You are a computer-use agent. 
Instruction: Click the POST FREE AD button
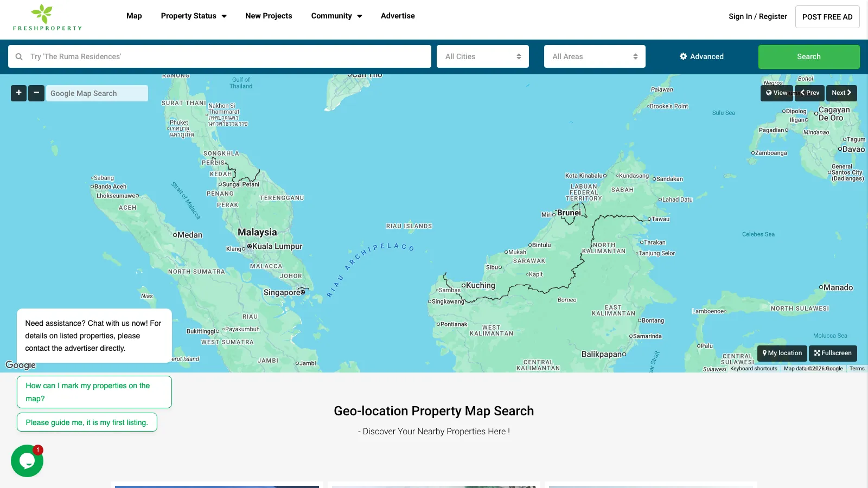(x=827, y=17)
